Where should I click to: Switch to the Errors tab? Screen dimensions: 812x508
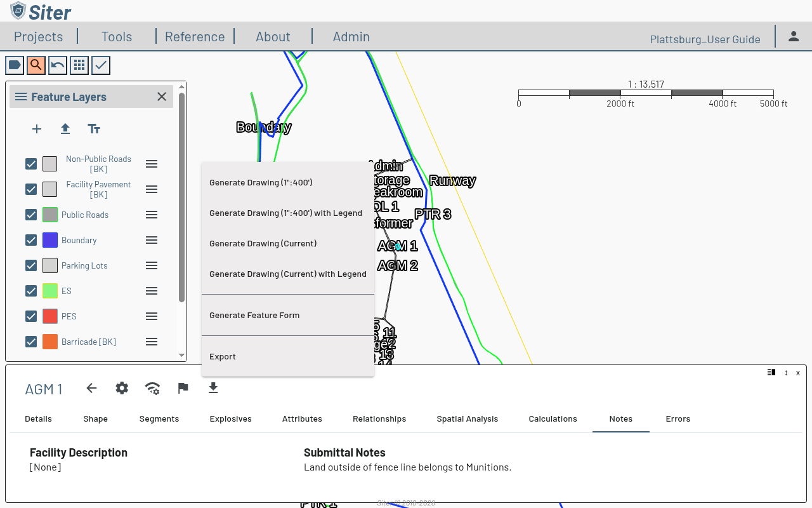(678, 418)
